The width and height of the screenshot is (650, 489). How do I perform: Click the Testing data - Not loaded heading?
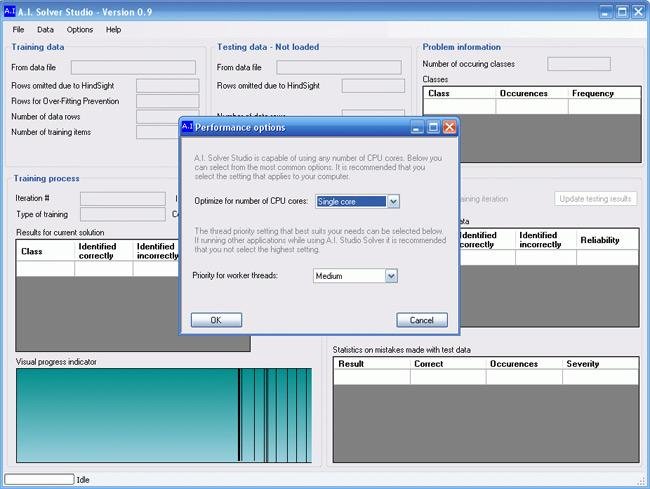[268, 47]
